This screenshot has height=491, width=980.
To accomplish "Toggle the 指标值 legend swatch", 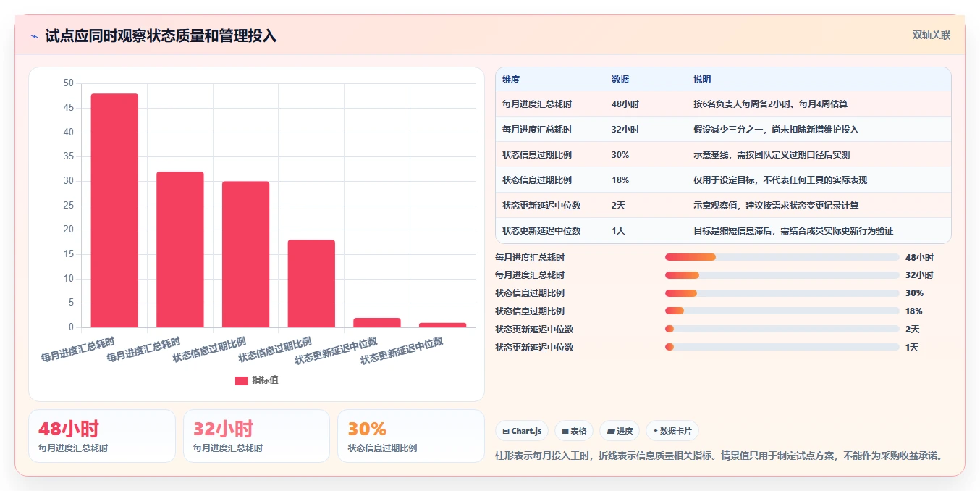I will [241, 380].
